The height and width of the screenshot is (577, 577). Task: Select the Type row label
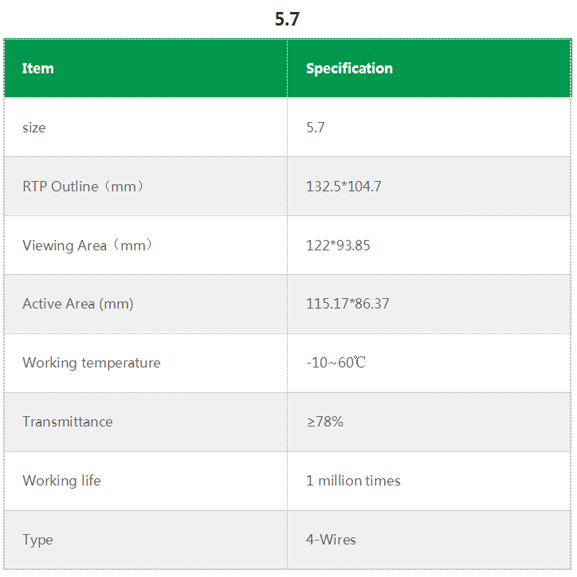(38, 540)
